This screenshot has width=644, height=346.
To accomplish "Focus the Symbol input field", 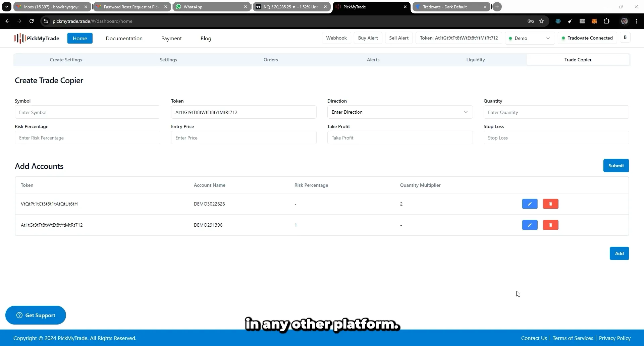I will click(88, 112).
